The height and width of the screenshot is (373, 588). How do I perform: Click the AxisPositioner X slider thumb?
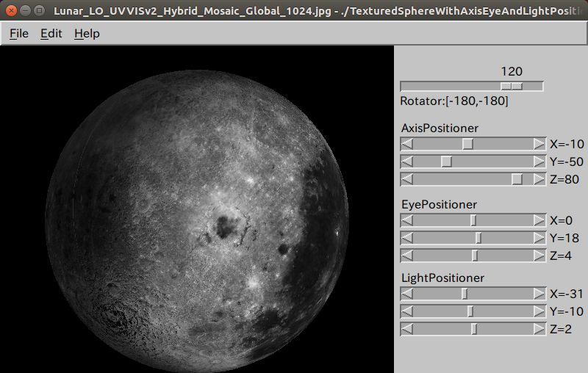(x=467, y=144)
